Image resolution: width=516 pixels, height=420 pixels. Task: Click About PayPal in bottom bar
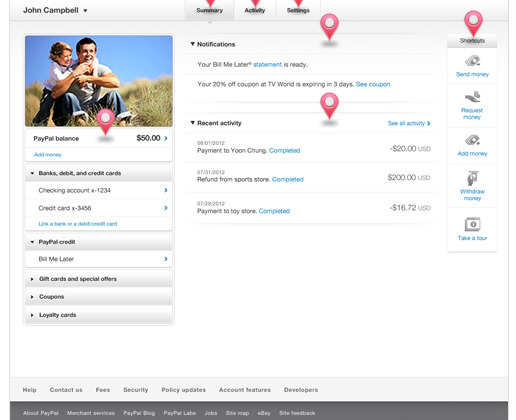point(41,413)
